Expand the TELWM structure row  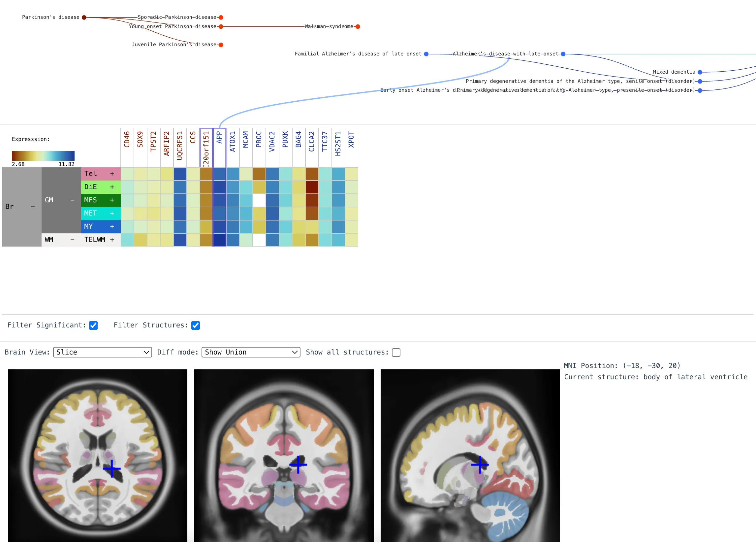(112, 240)
